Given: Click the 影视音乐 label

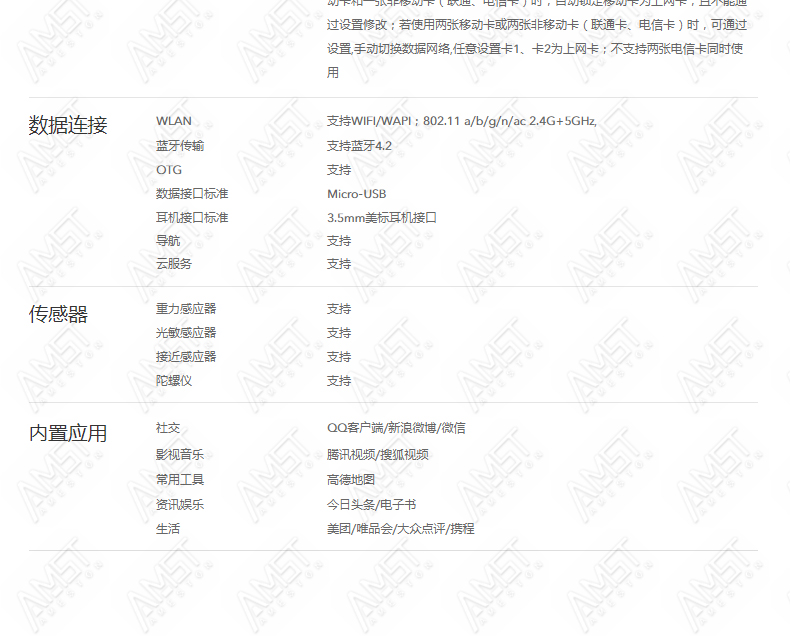Looking at the screenshot, I should pyautogui.click(x=180, y=455).
